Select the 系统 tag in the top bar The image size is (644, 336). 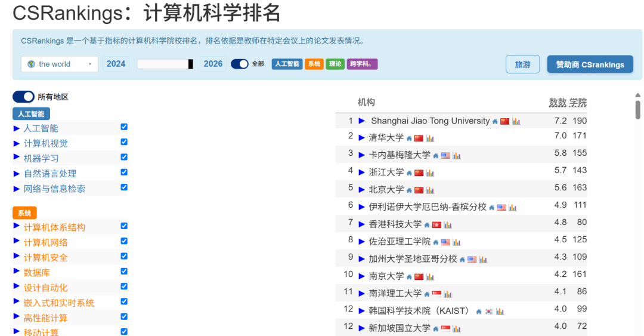314,64
